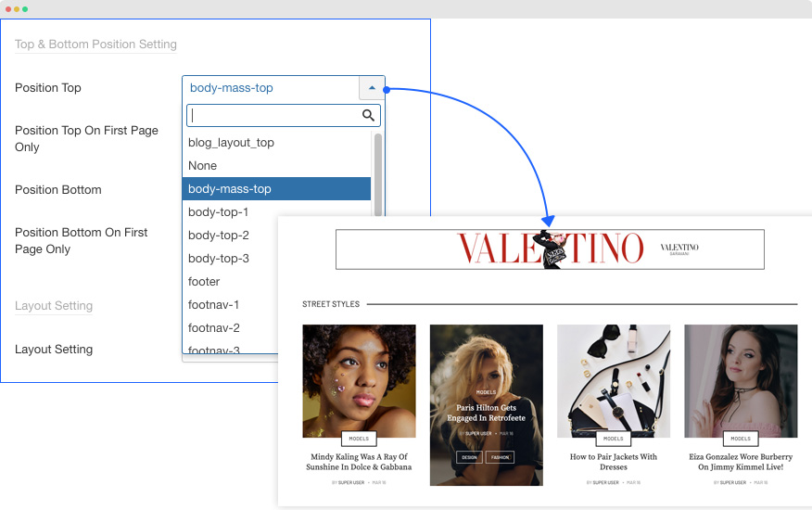The height and width of the screenshot is (510, 812).
Task: Collapse the Position Top dropdown arrow
Action: tap(372, 87)
